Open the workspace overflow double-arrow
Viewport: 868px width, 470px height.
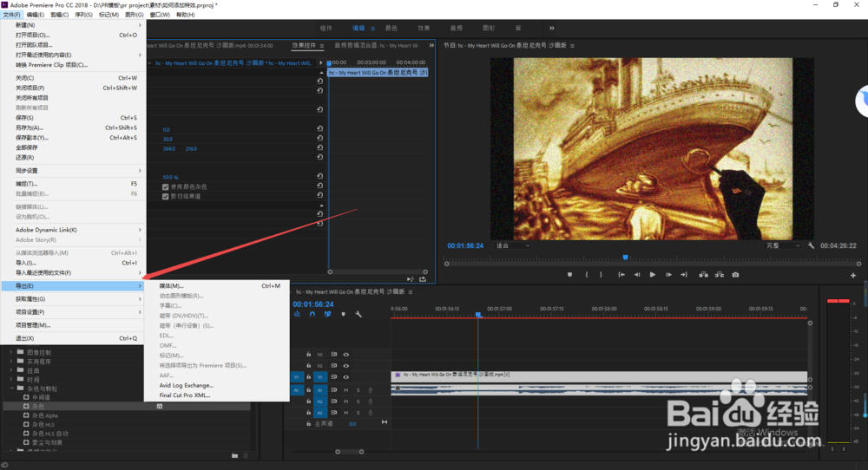[x=551, y=29]
